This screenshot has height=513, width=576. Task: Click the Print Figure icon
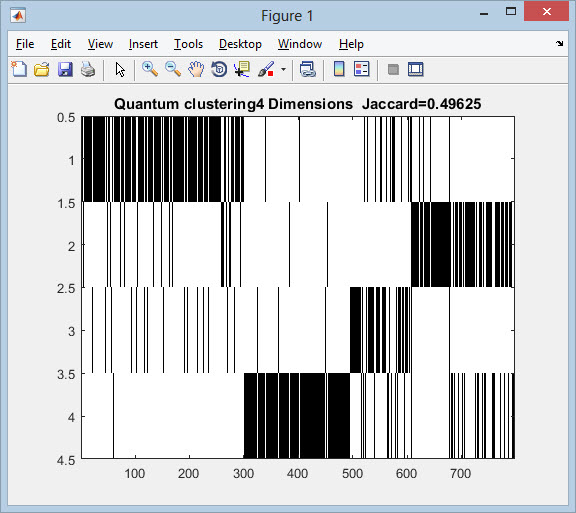pyautogui.click(x=88, y=69)
